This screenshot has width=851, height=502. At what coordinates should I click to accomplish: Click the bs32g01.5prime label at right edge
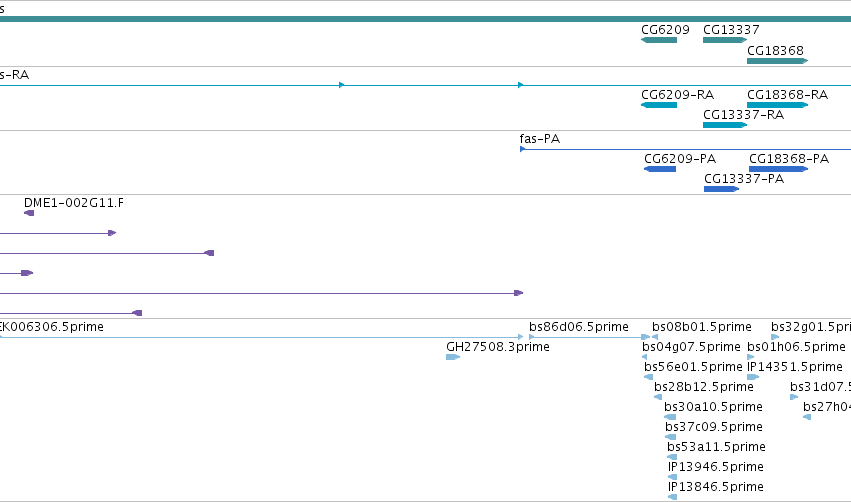(x=811, y=327)
